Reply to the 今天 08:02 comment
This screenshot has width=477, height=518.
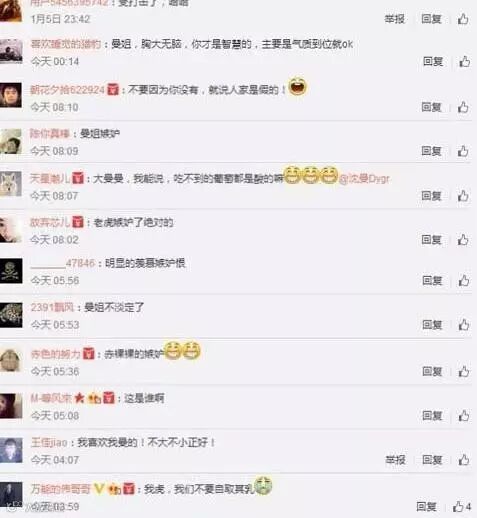pos(432,240)
